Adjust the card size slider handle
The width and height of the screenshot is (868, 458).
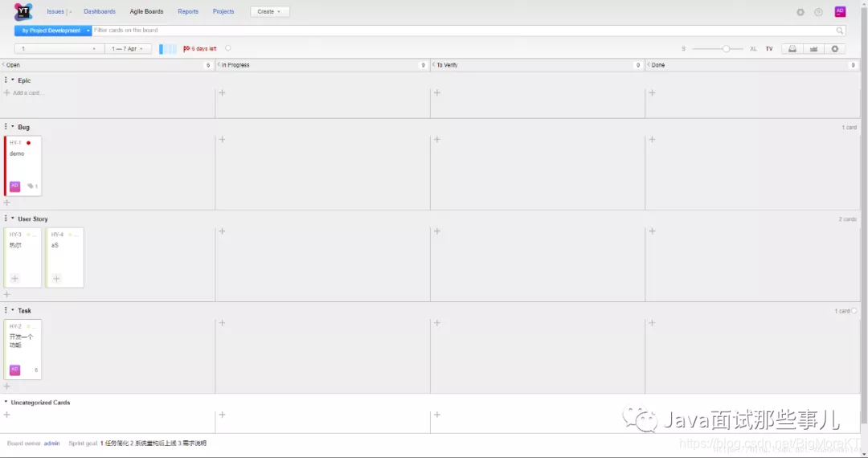click(x=727, y=49)
